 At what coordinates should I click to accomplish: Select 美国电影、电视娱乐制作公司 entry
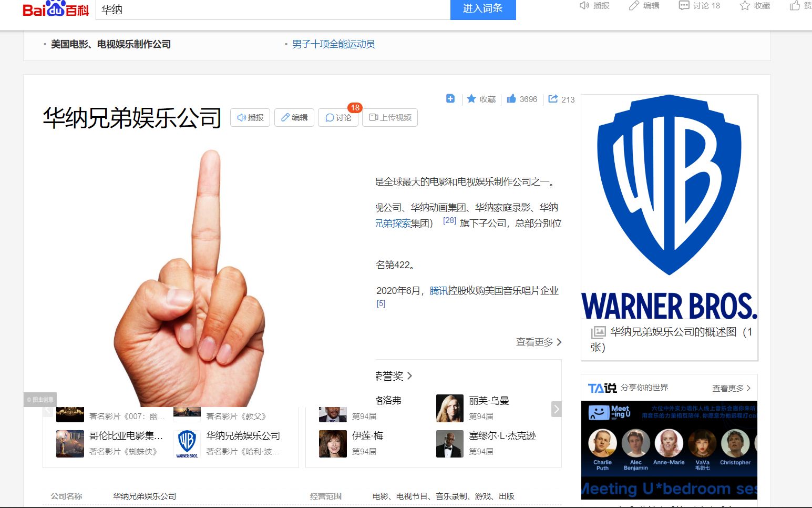click(111, 44)
